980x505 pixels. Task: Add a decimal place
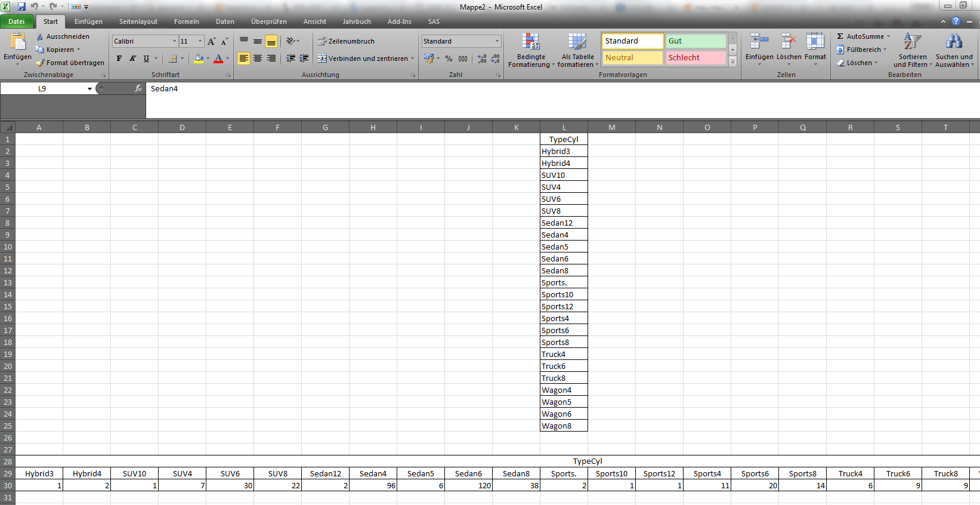482,58
